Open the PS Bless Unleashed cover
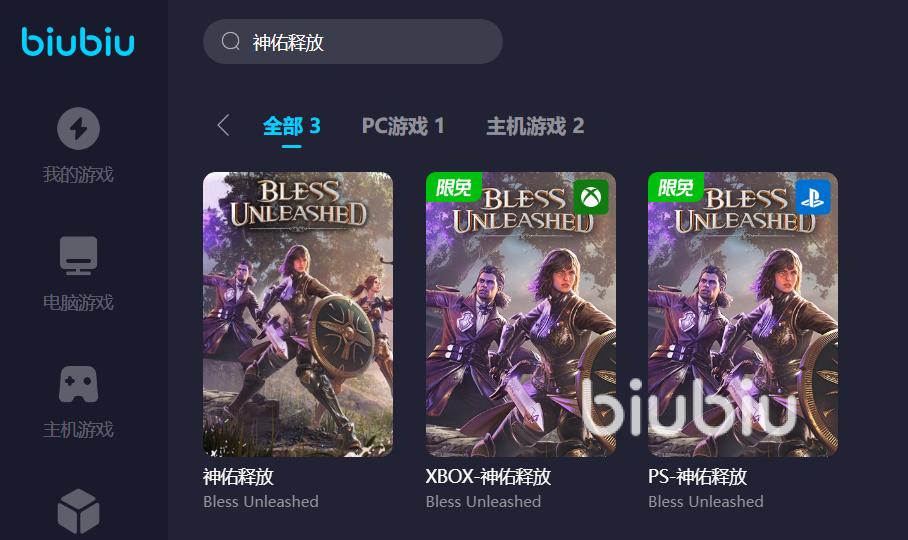The height and width of the screenshot is (540, 908). click(x=743, y=314)
